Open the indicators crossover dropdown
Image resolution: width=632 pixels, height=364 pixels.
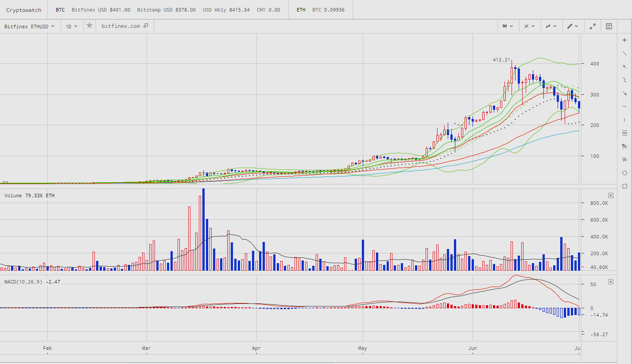529,26
